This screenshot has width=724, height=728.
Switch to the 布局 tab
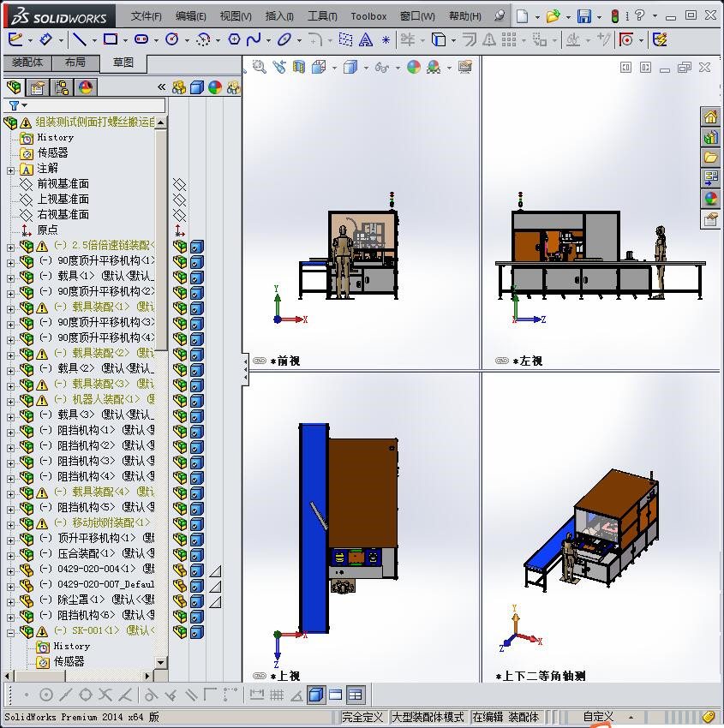pos(75,63)
